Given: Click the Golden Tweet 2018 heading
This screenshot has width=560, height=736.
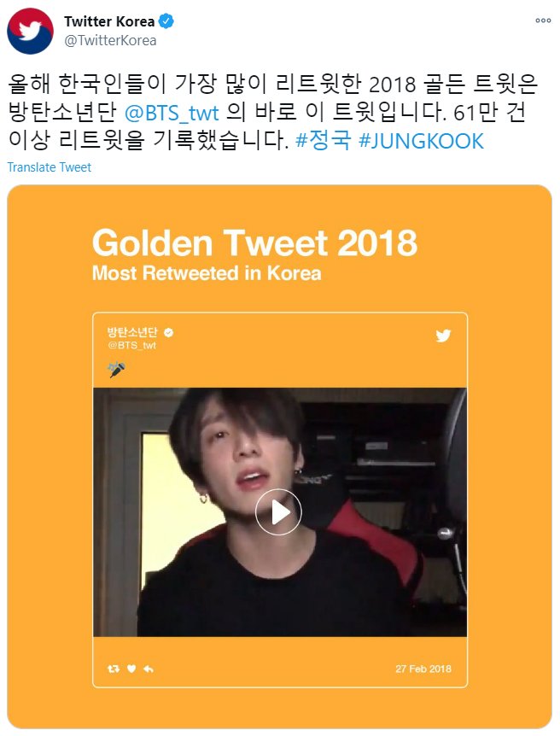Looking at the screenshot, I should [254, 242].
